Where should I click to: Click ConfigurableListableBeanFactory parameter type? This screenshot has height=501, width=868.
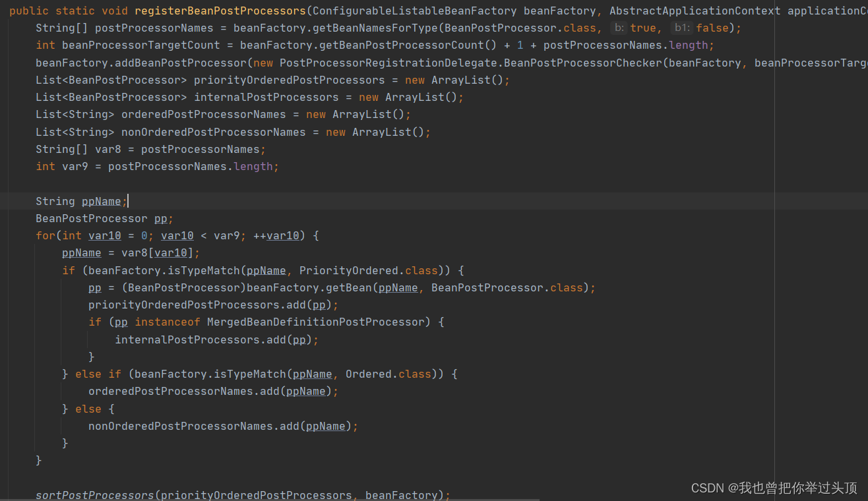point(415,11)
